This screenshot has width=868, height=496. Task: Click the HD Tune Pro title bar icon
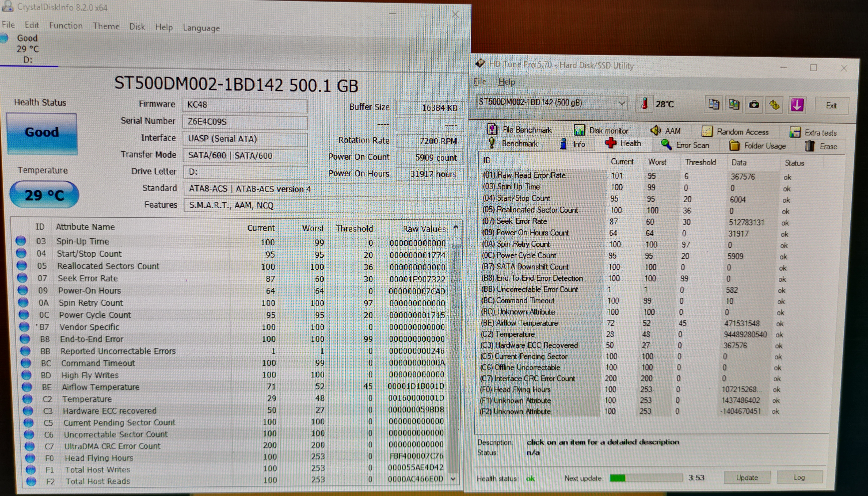point(480,63)
